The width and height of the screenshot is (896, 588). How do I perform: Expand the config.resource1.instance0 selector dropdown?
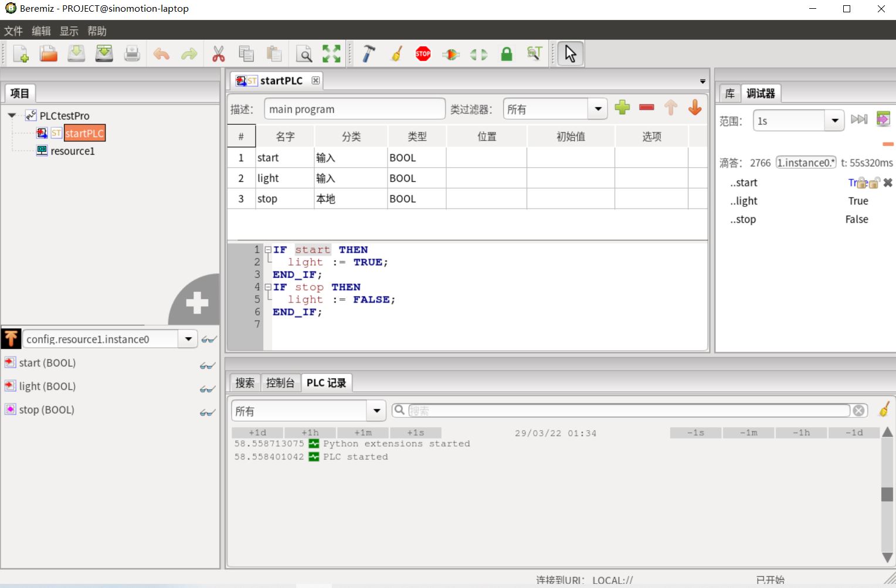click(188, 339)
